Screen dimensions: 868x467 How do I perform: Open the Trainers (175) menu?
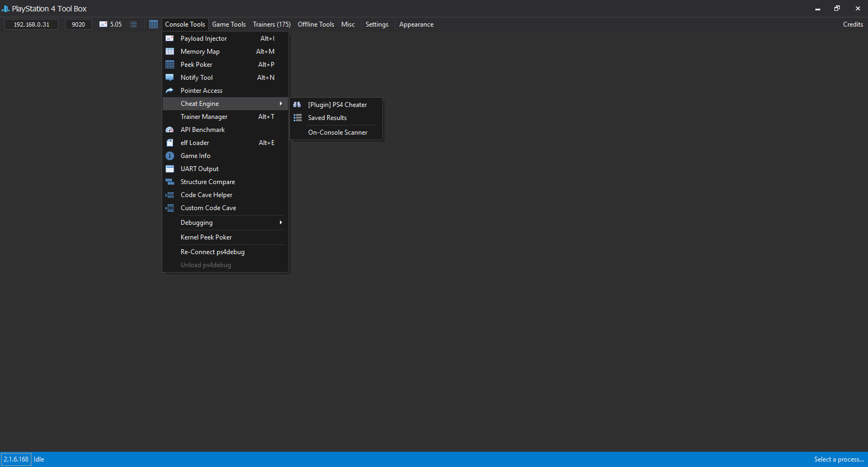(x=272, y=24)
